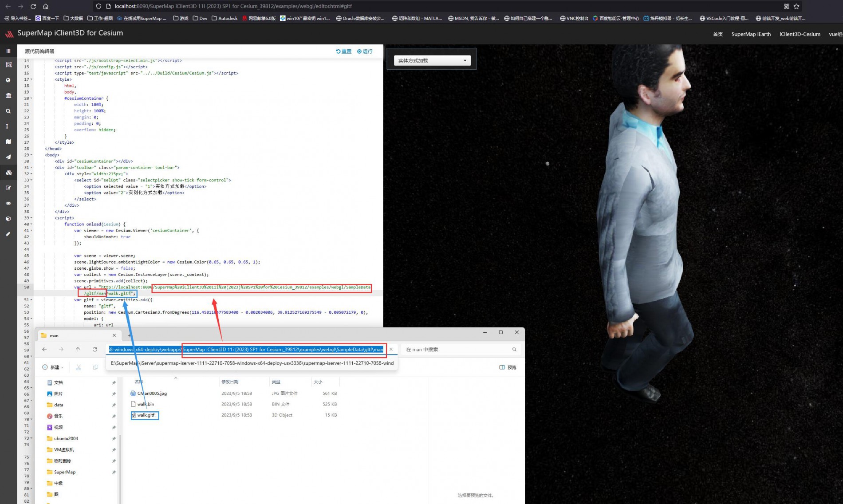This screenshot has width=843, height=504.
Task: Click the pencil sidebar icon
Action: tap(8, 234)
